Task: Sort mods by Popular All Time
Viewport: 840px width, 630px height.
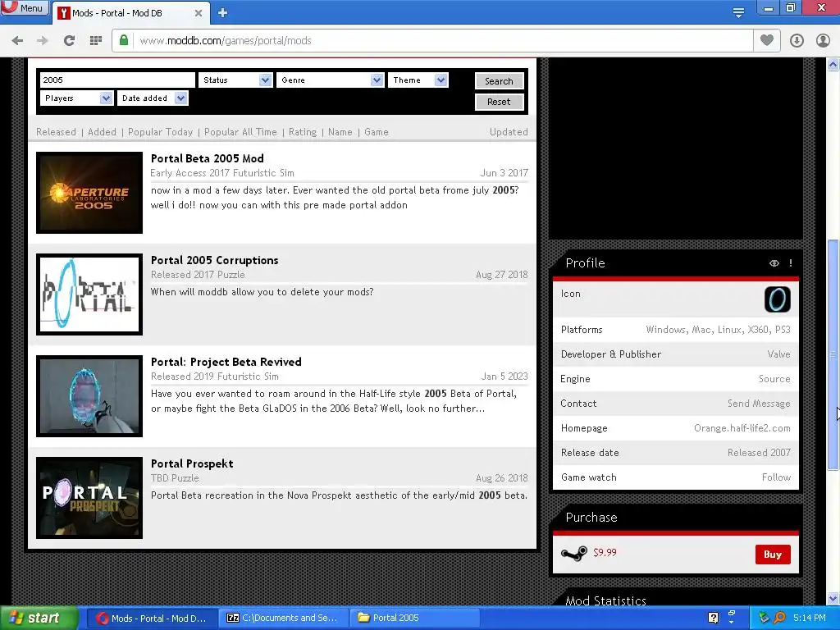Action: (x=240, y=132)
